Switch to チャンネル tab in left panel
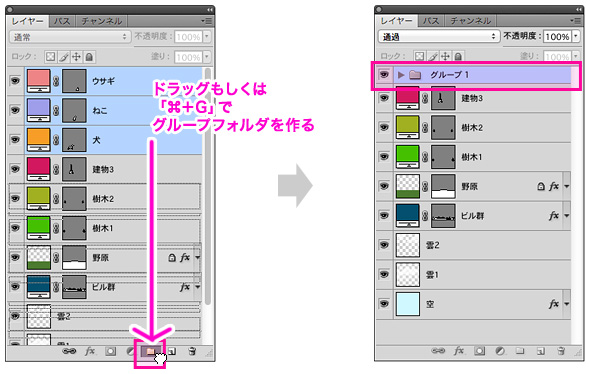 pos(102,21)
